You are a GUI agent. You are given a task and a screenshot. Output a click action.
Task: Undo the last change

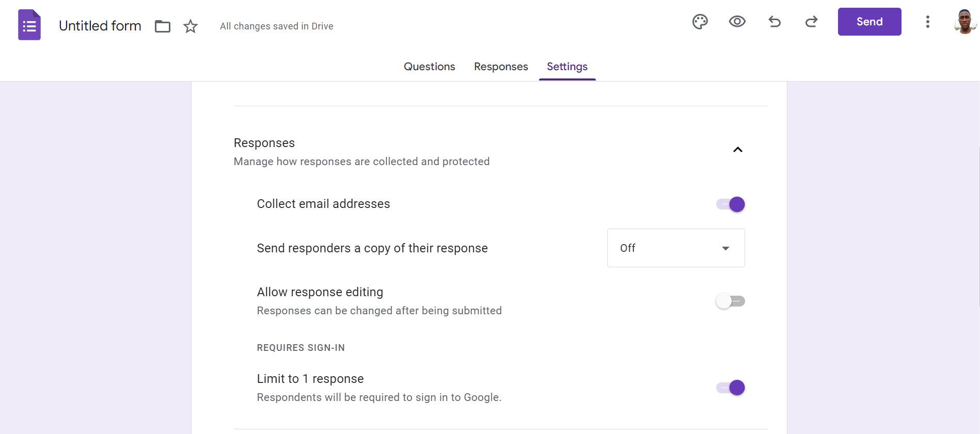[774, 22]
